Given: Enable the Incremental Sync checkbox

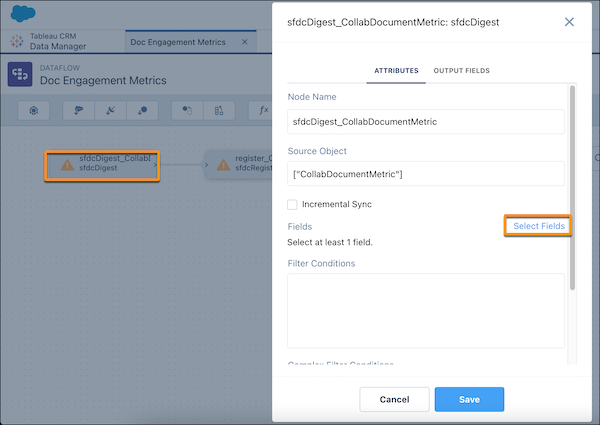Looking at the screenshot, I should [x=292, y=204].
